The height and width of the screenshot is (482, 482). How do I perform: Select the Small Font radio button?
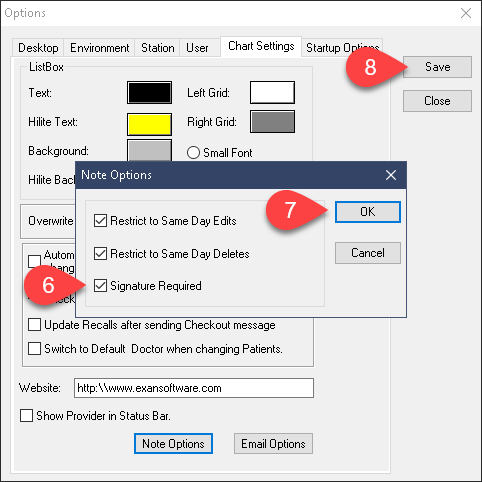pos(193,153)
